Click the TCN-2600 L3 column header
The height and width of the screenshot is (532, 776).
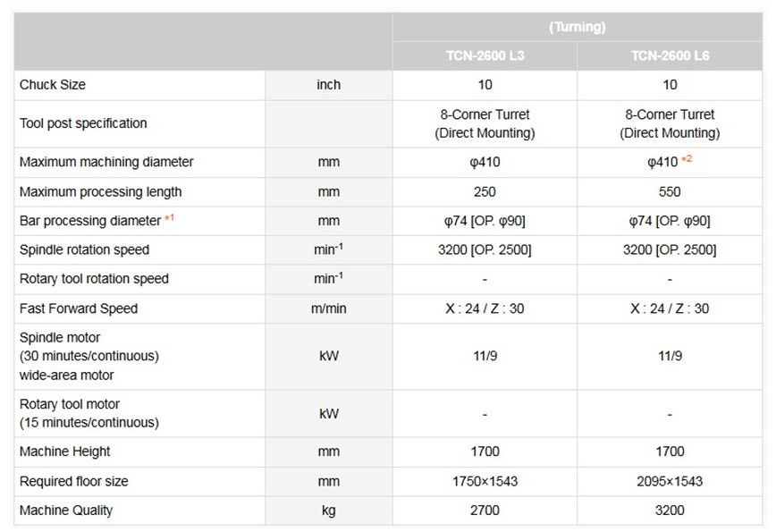[485, 55]
